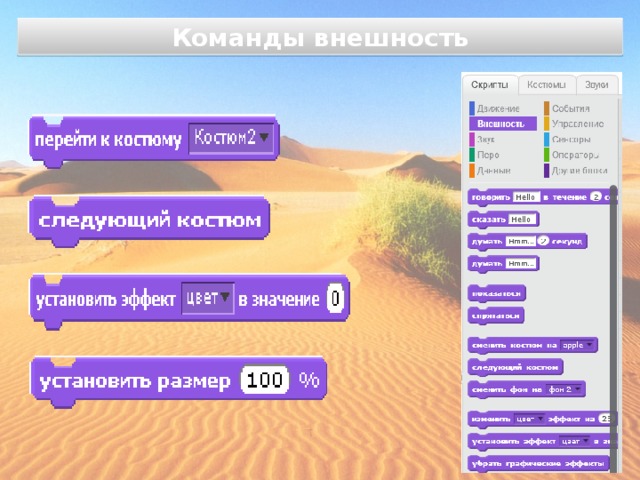Open the Костюм2 costume dropdown
Image resolution: width=640 pixels, height=480 pixels.
click(x=231, y=138)
